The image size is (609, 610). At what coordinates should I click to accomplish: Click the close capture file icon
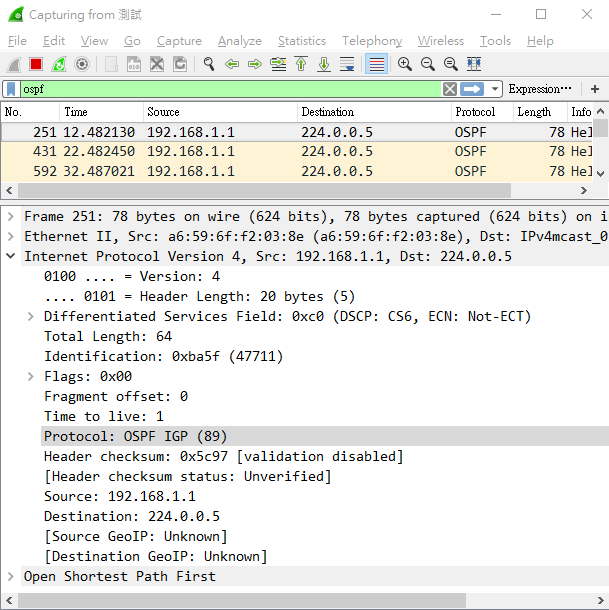click(x=157, y=64)
